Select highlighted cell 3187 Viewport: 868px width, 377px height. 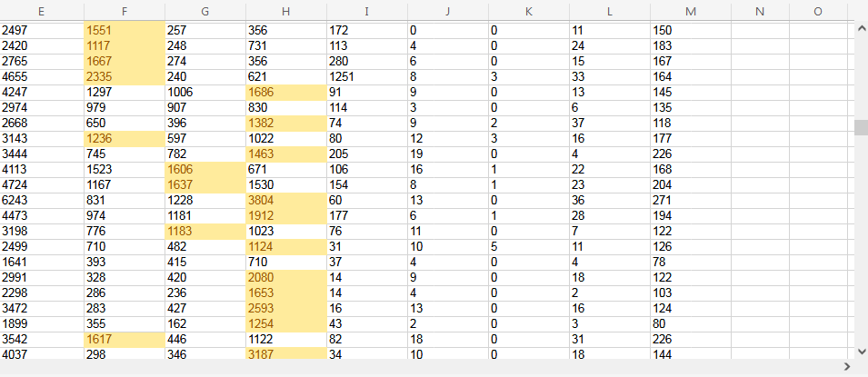coord(286,353)
